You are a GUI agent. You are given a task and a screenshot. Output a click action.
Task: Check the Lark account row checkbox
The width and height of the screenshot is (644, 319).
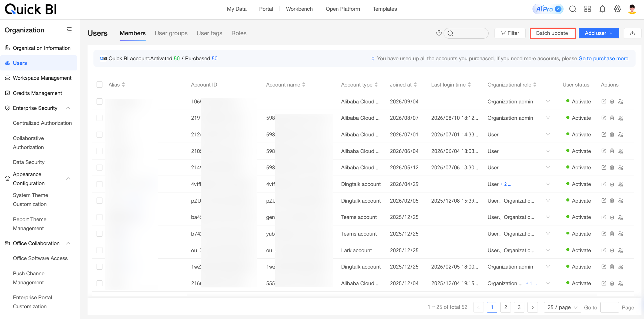pyautogui.click(x=99, y=250)
